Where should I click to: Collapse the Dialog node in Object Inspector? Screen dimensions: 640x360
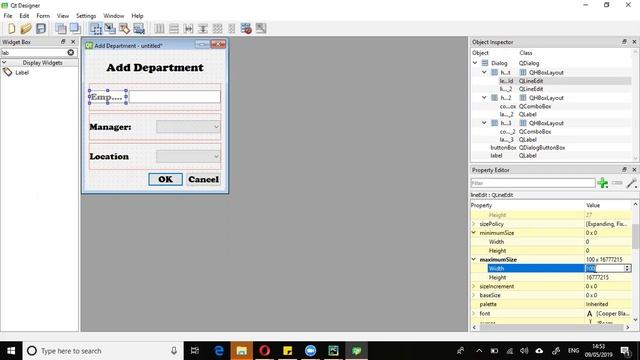[x=475, y=63]
